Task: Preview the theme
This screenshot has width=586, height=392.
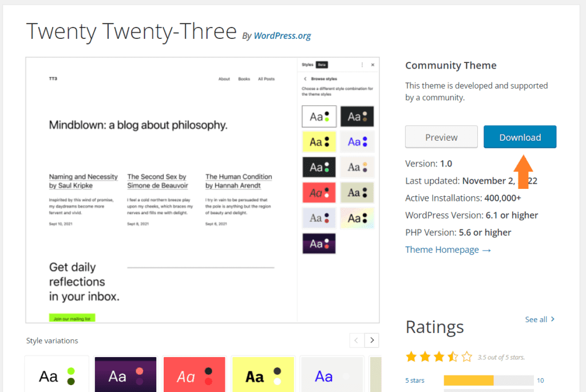Action: [x=441, y=137]
